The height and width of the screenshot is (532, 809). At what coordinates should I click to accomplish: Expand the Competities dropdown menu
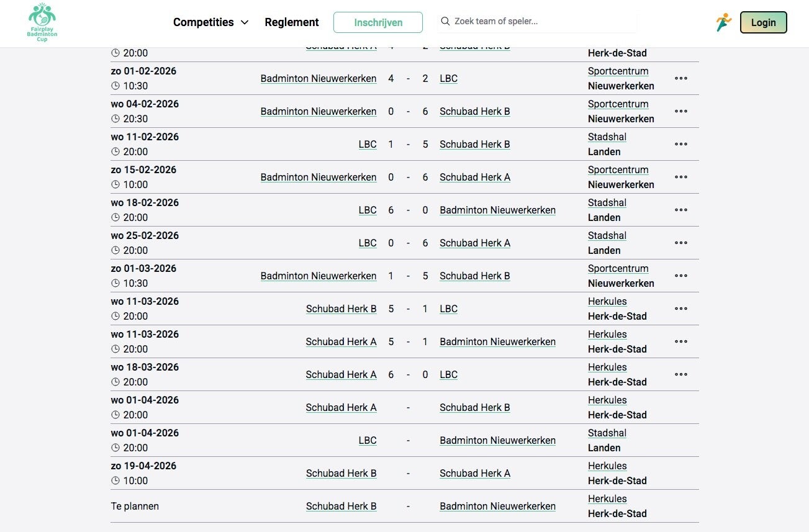210,22
